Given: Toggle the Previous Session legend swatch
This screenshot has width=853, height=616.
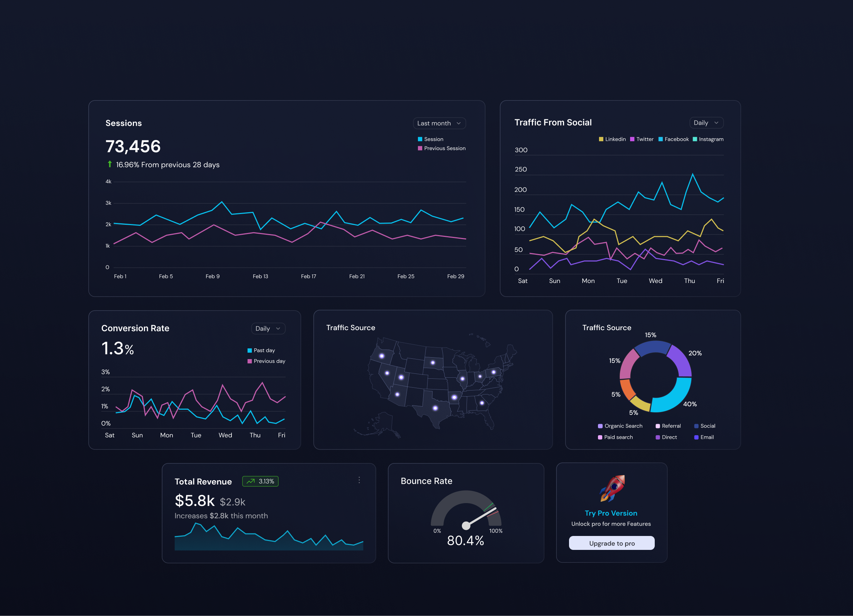Looking at the screenshot, I should [x=420, y=148].
